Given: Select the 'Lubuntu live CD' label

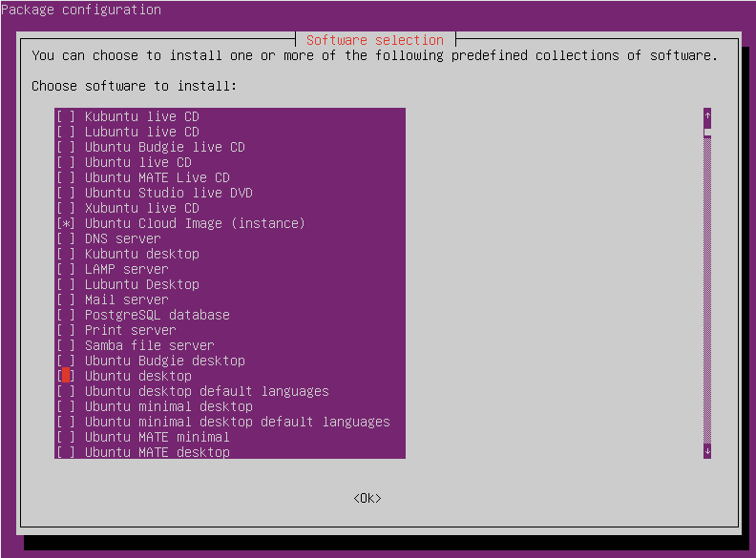Looking at the screenshot, I should pos(141,132).
